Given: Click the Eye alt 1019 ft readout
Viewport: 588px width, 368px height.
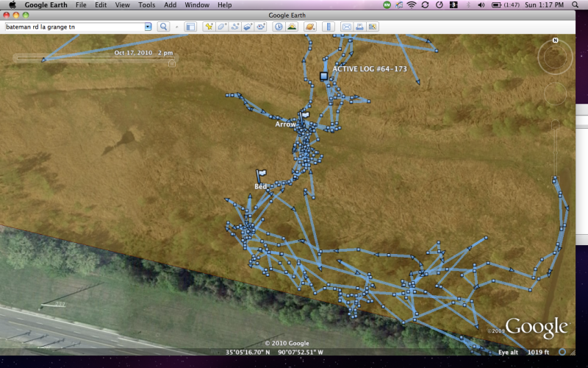Looking at the screenshot, I should point(523,353).
